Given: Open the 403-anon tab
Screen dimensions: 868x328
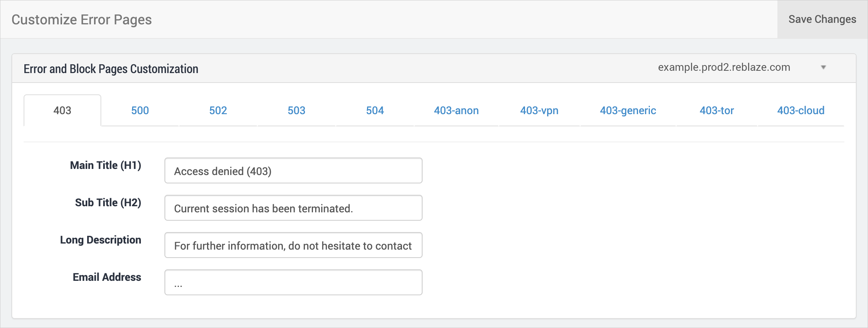Looking at the screenshot, I should [456, 110].
